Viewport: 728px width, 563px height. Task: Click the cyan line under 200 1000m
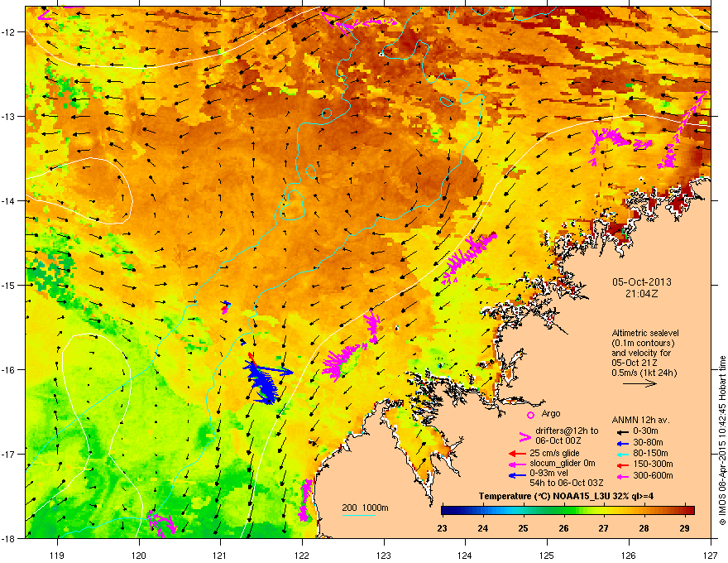pos(359,515)
